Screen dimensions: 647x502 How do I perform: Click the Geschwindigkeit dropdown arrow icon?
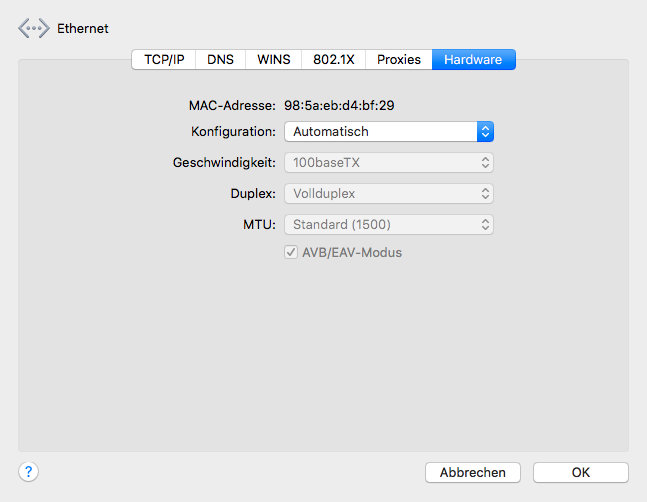click(x=485, y=162)
